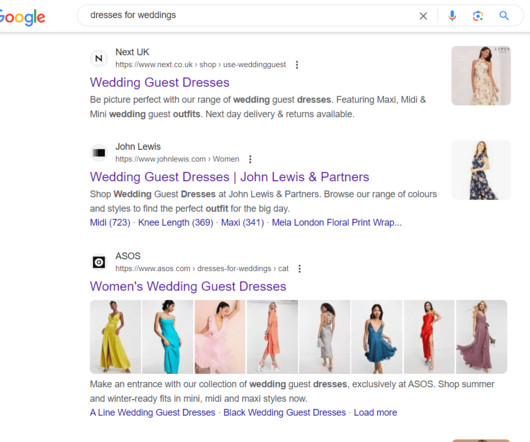
Task: Open the 'Knee Length (369)' sitelink
Action: coord(176,223)
